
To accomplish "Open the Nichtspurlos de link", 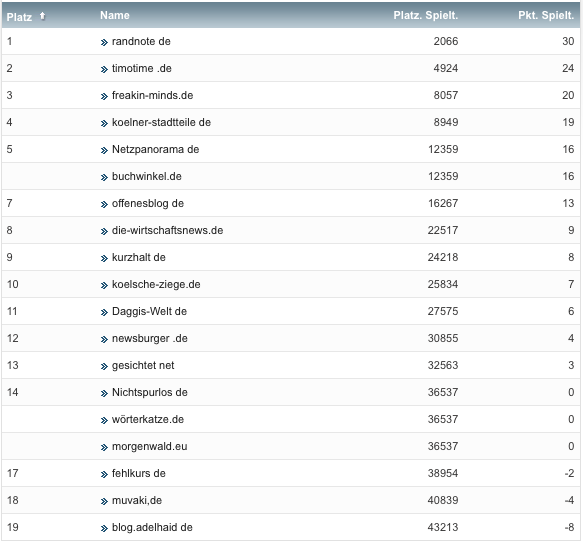I will [x=150, y=392].
